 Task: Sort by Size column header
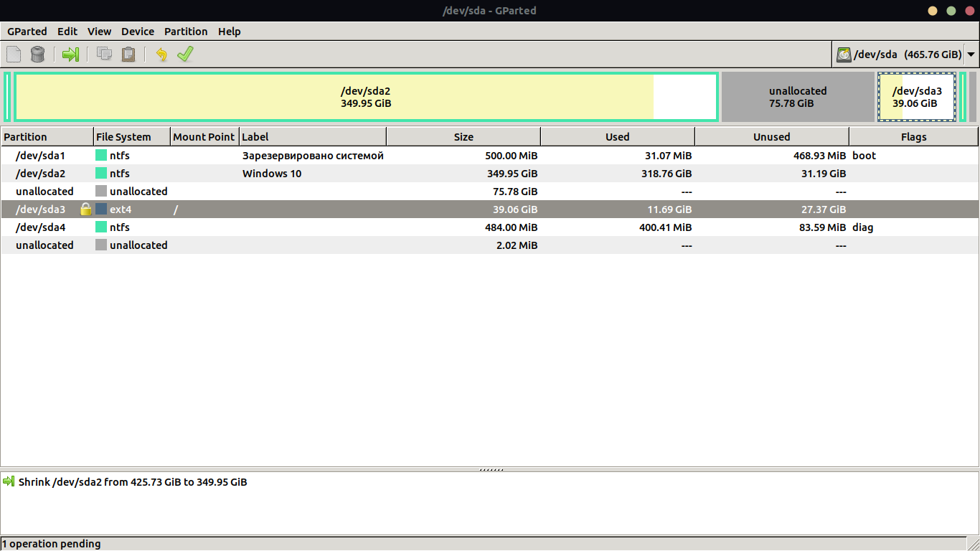tap(463, 136)
